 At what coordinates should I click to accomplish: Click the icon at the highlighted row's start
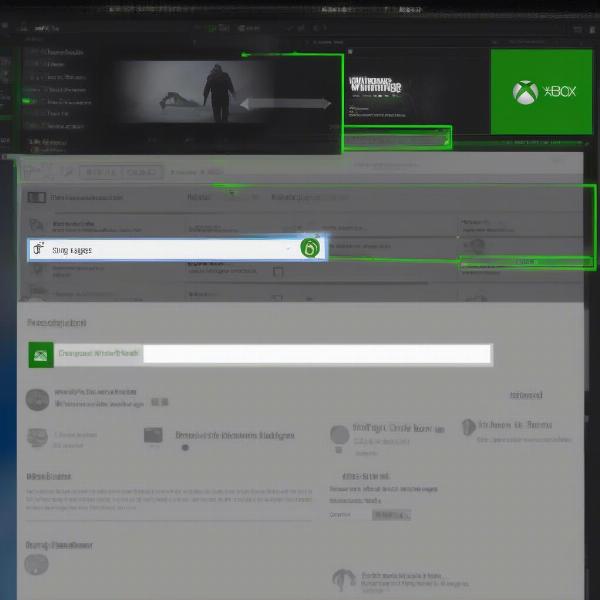pos(38,249)
